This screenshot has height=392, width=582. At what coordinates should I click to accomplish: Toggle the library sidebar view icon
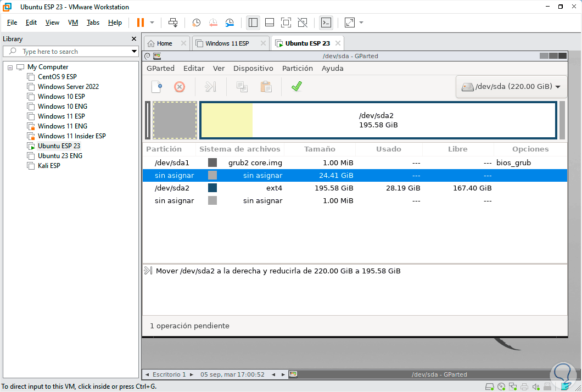click(253, 23)
